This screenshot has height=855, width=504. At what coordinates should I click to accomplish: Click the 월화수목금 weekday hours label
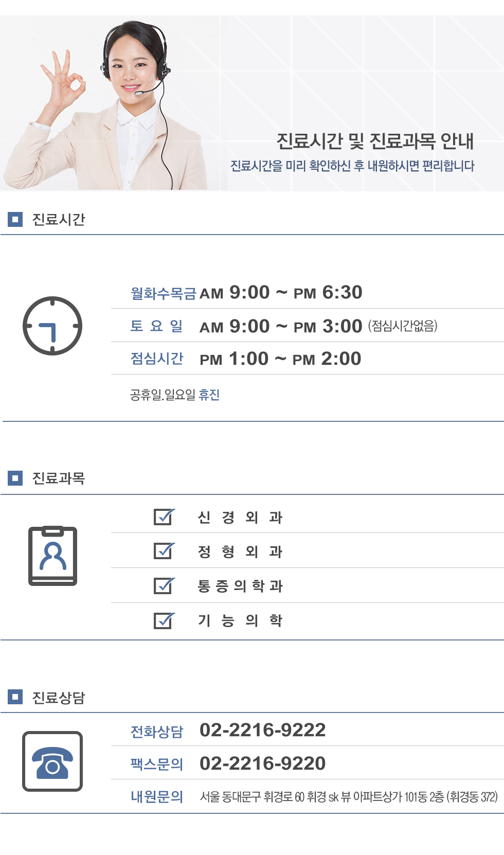tap(164, 293)
